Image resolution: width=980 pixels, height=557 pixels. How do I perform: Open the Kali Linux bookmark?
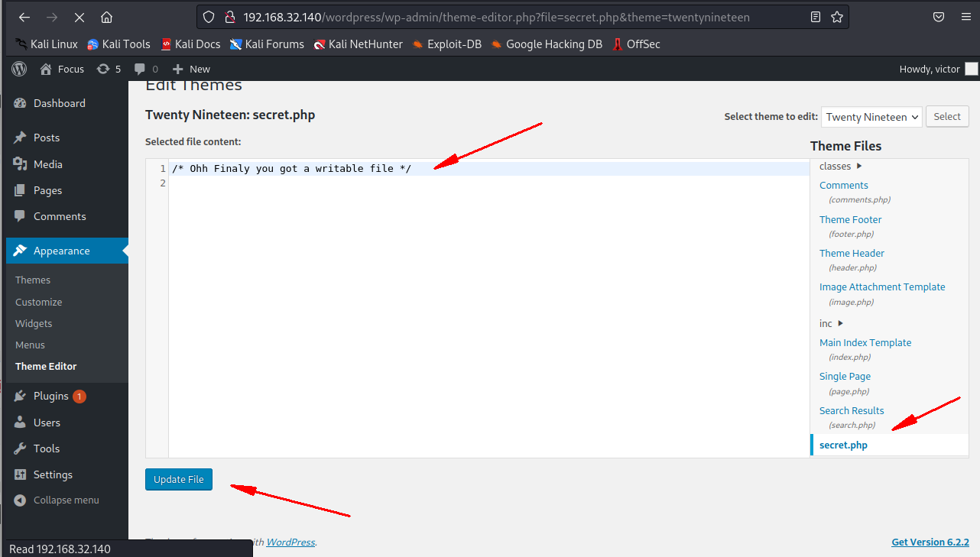tap(47, 44)
